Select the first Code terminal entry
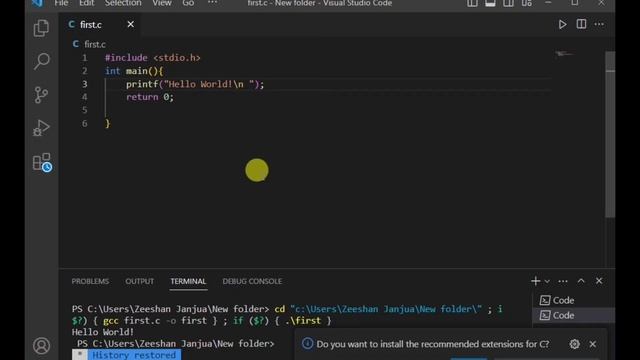640x360 pixels. 574,300
